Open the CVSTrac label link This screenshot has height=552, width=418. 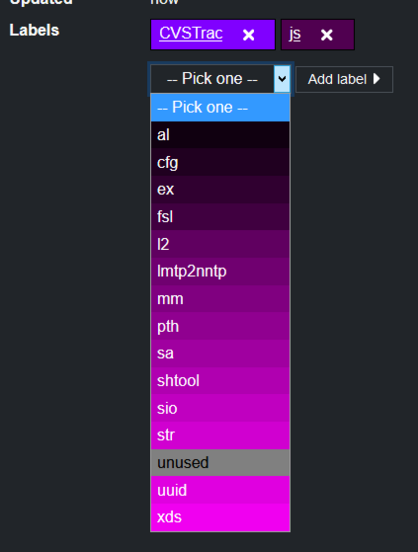click(x=191, y=34)
